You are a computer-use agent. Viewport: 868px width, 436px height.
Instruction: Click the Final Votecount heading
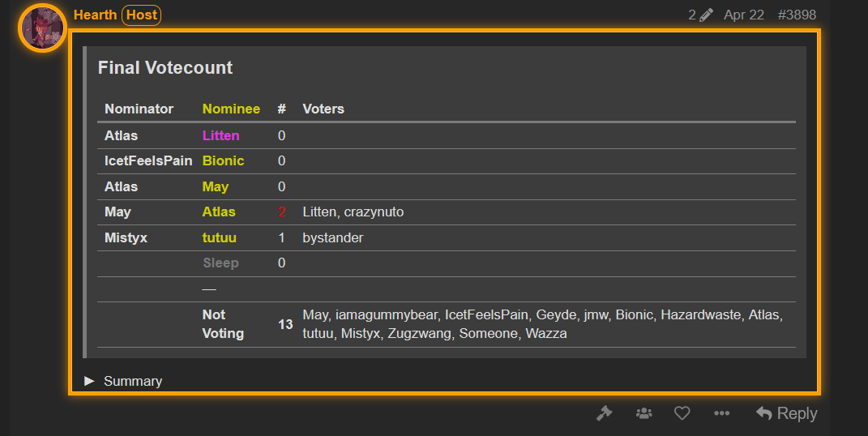coord(165,67)
